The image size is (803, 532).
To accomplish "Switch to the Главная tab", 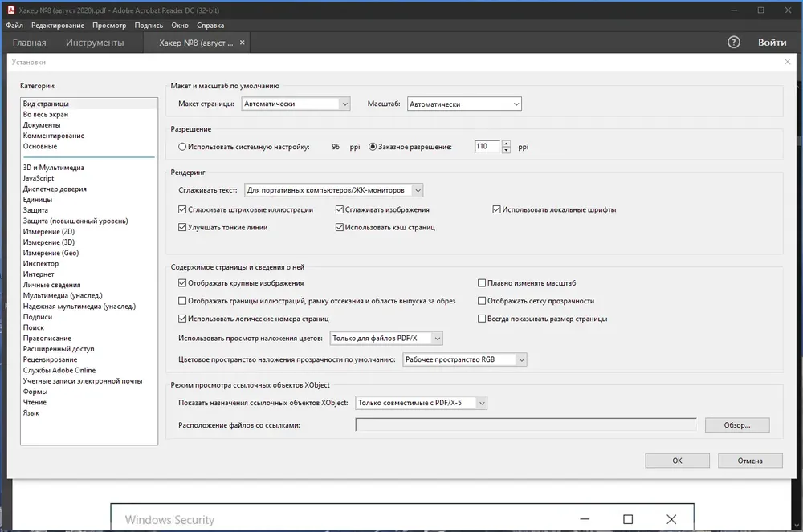I will point(29,43).
